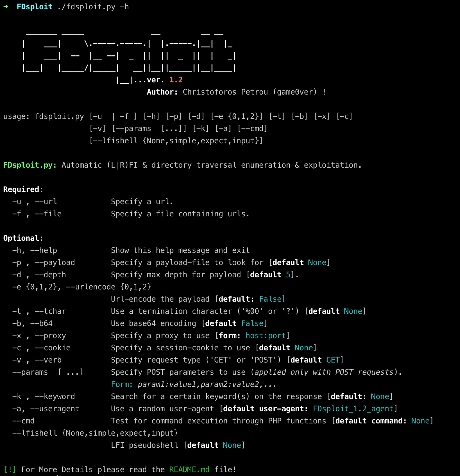Screen dimensions: 460x476
Task: Click the green prompt arrow
Action: coord(6,6)
